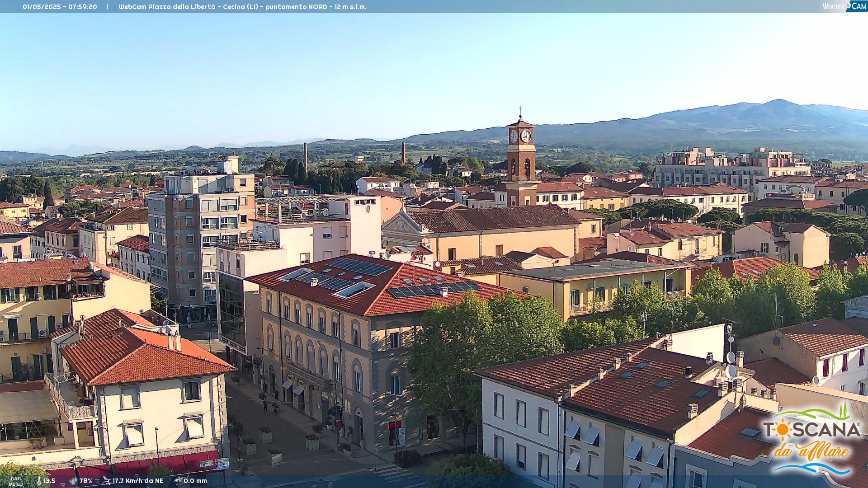Click the humidity droplets icon
Screen dimensions: 868x488
pos(73,481)
